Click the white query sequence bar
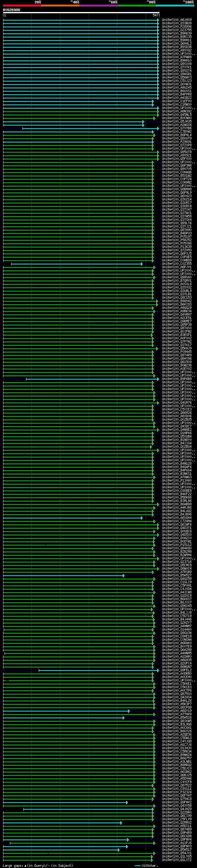This screenshot has height=868, width=197. coord(81,13)
